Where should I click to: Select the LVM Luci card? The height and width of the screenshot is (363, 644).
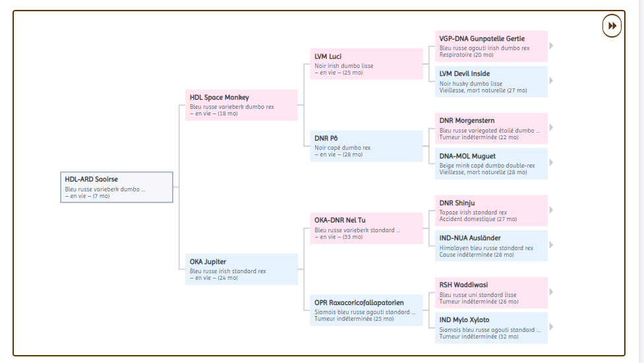tap(366, 64)
